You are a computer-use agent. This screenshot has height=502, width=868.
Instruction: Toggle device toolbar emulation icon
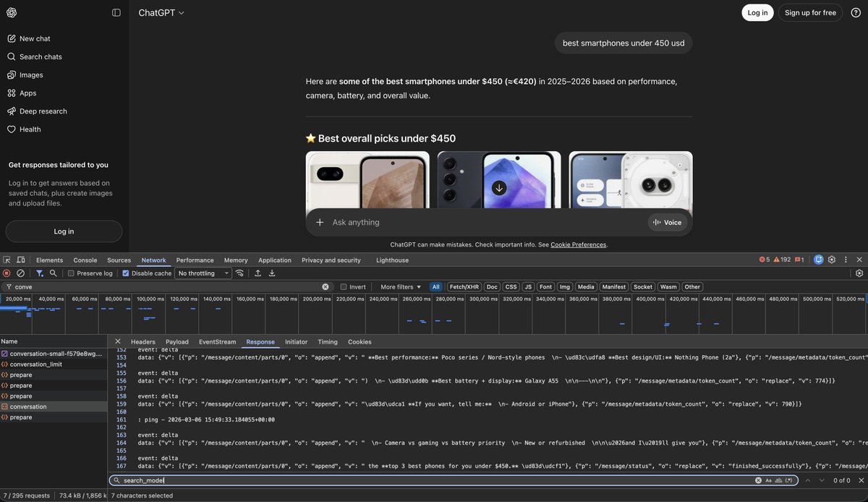(x=21, y=260)
